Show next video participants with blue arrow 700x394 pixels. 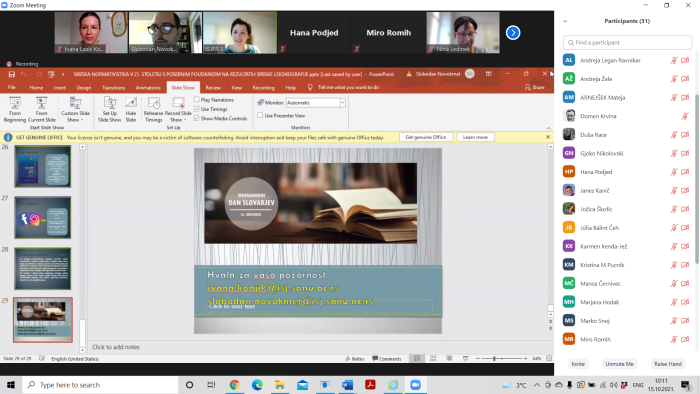point(513,33)
